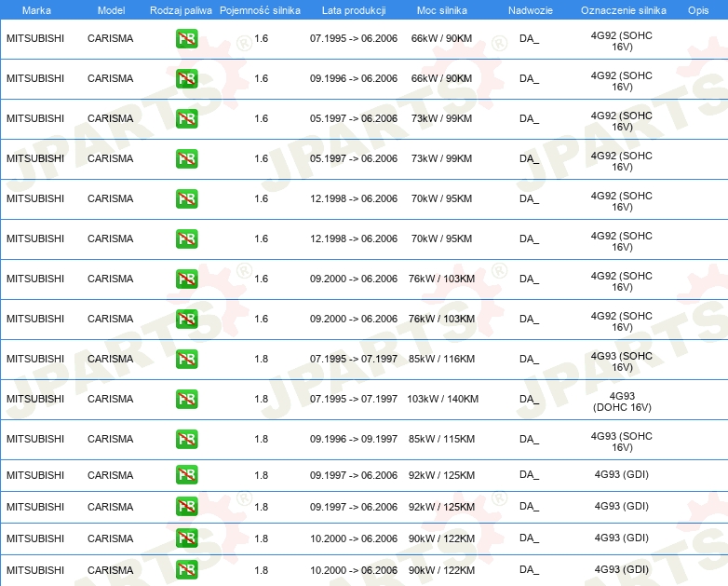Click DA_ body code in the 85kW / 115KM row
The width and height of the screenshot is (728, 586).
[x=530, y=439]
